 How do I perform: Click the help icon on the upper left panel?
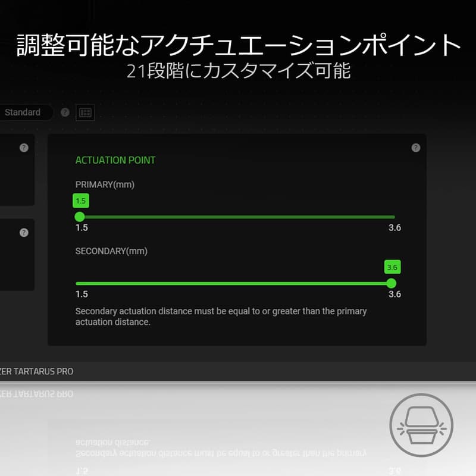(24, 148)
